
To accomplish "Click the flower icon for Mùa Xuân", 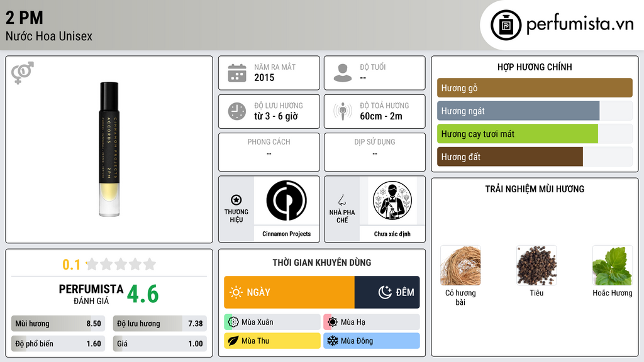I will point(233,322).
